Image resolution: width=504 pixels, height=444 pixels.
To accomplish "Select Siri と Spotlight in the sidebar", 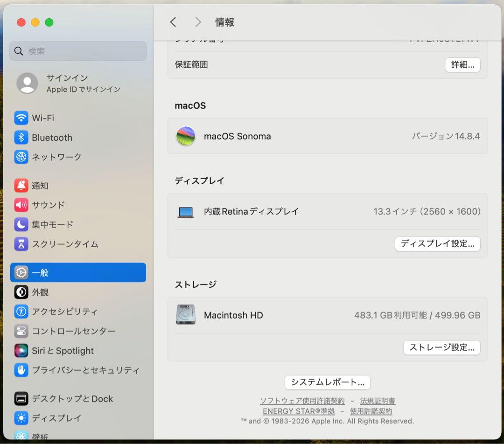I will tap(78, 351).
